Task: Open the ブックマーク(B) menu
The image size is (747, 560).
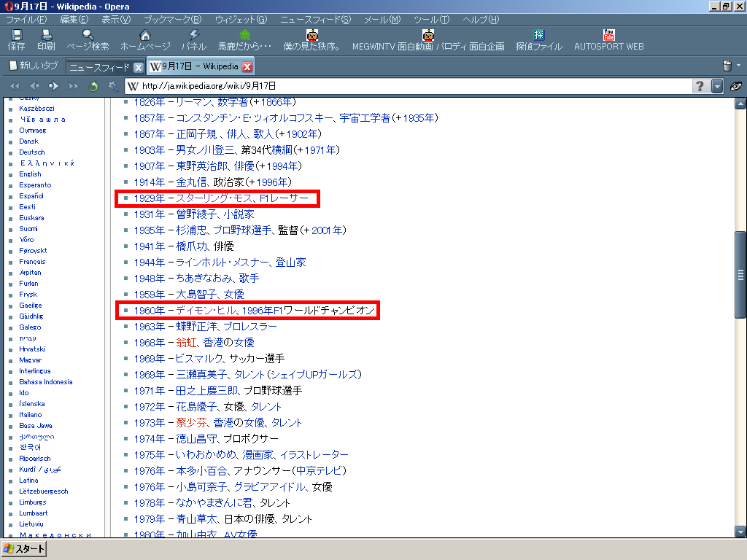Action: point(172,20)
